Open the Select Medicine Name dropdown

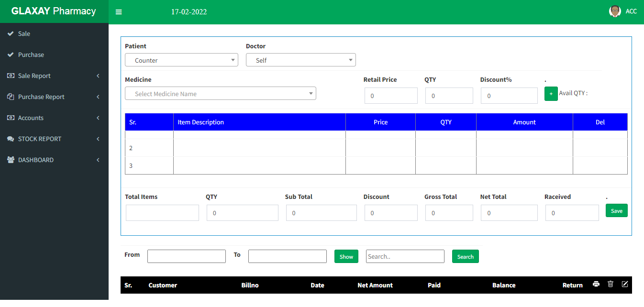tap(220, 94)
